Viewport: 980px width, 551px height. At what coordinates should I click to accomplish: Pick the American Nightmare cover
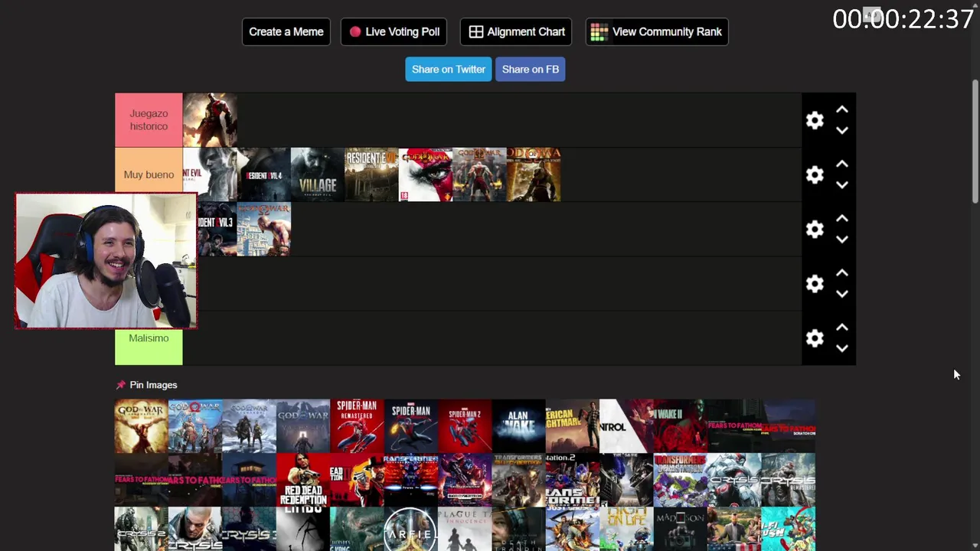572,426
